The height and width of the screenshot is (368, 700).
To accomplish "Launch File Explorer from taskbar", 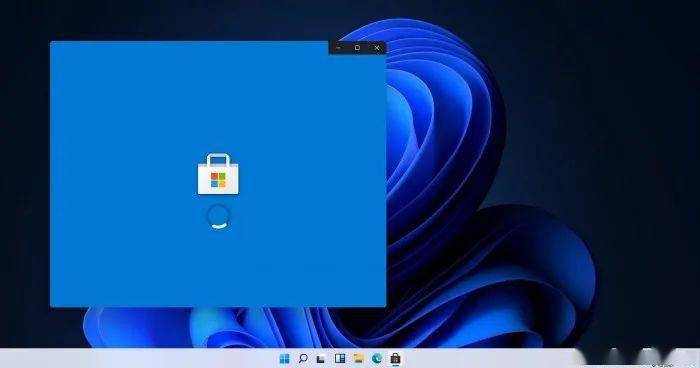I will [x=358, y=358].
